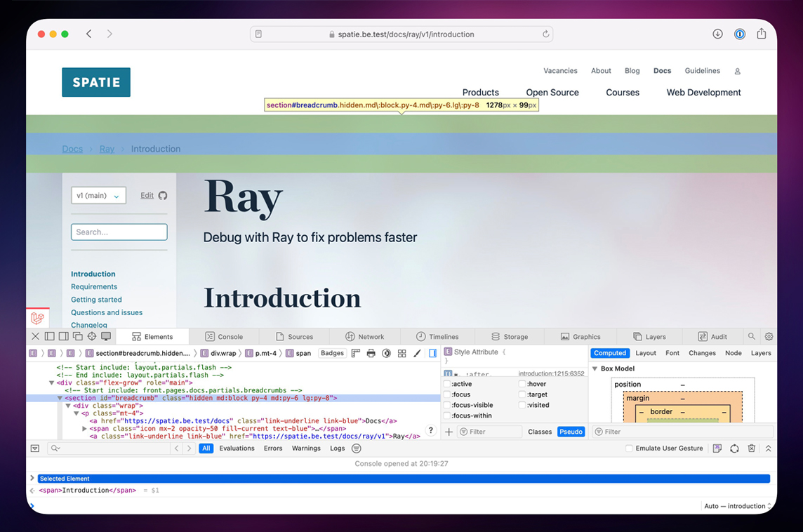Toggle compositing borders grid icon

click(x=402, y=353)
